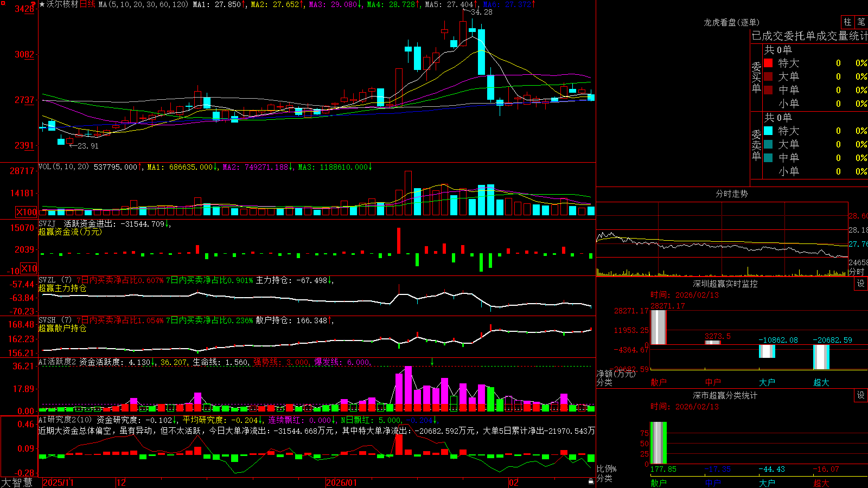Click the lock icon at chart bottom right
The height and width of the screenshot is (488, 868).
tap(591, 481)
